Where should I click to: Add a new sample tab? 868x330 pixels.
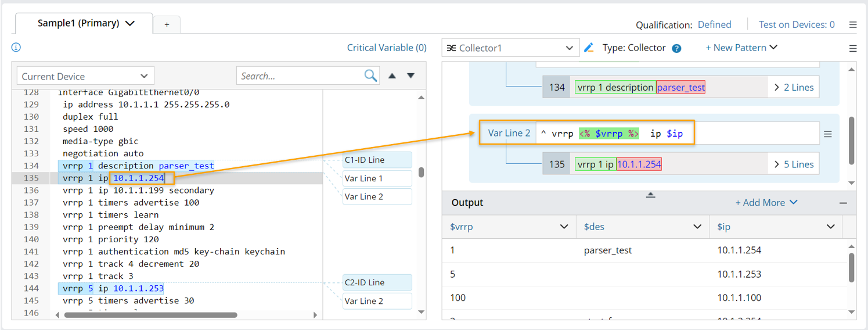pos(167,24)
